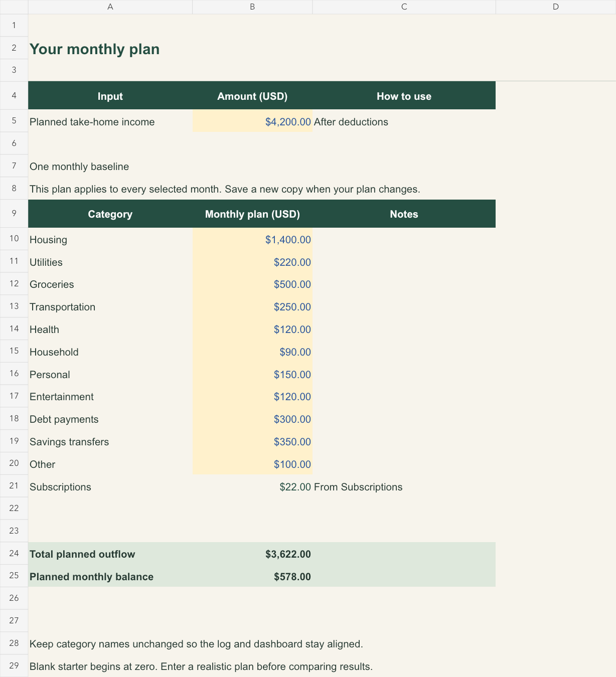
Task: Select row 5 header
Action: coord(14,121)
